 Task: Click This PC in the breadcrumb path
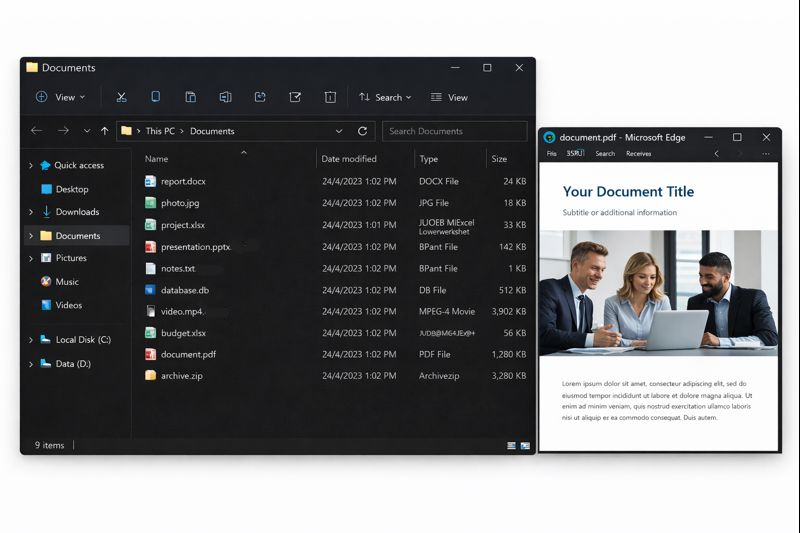(x=160, y=131)
